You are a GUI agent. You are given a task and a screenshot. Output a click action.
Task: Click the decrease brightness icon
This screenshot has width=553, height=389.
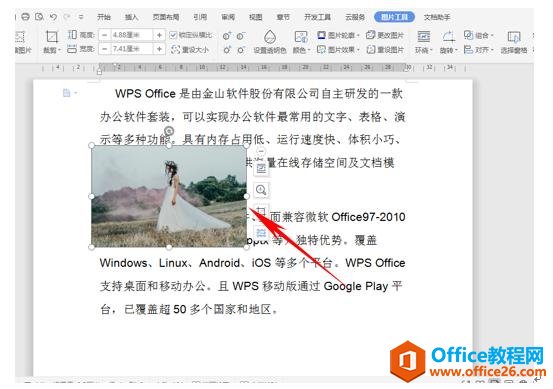(241, 50)
